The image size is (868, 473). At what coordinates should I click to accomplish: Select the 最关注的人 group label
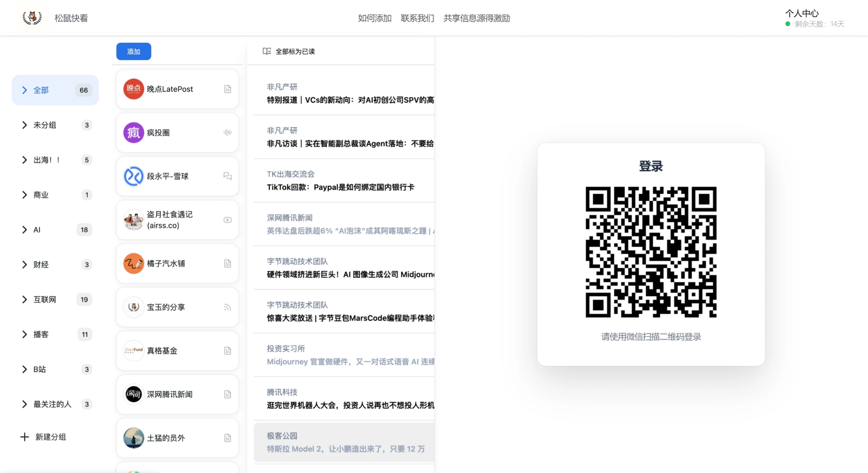[52, 404]
